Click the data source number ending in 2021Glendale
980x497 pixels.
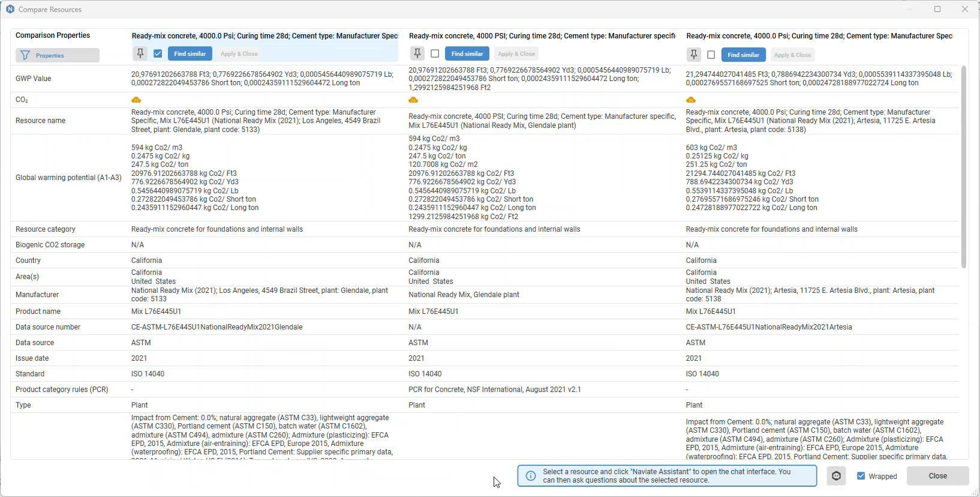coord(217,327)
